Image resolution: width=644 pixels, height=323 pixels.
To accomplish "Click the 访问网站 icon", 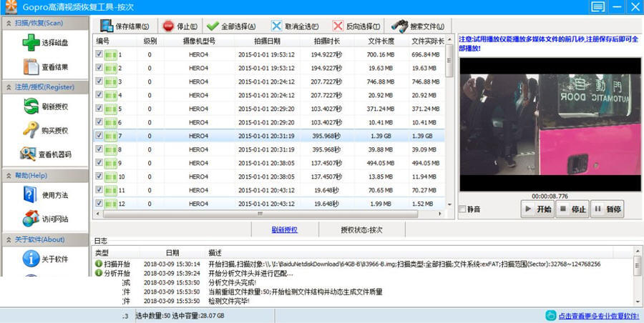I will [31, 219].
